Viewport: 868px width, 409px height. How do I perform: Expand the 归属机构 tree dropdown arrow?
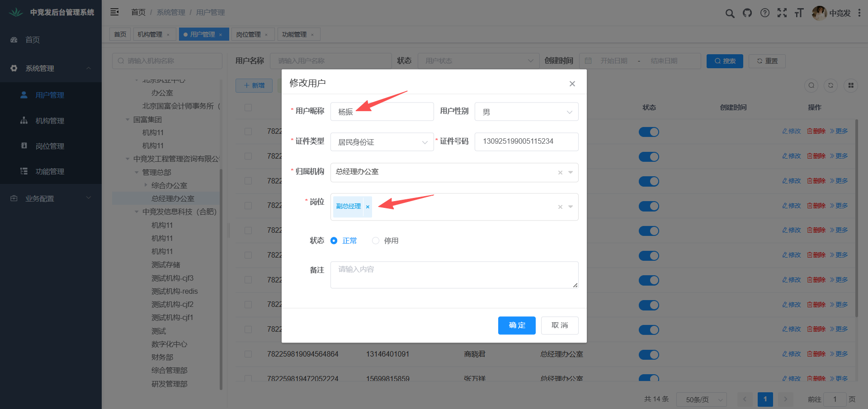(x=571, y=172)
